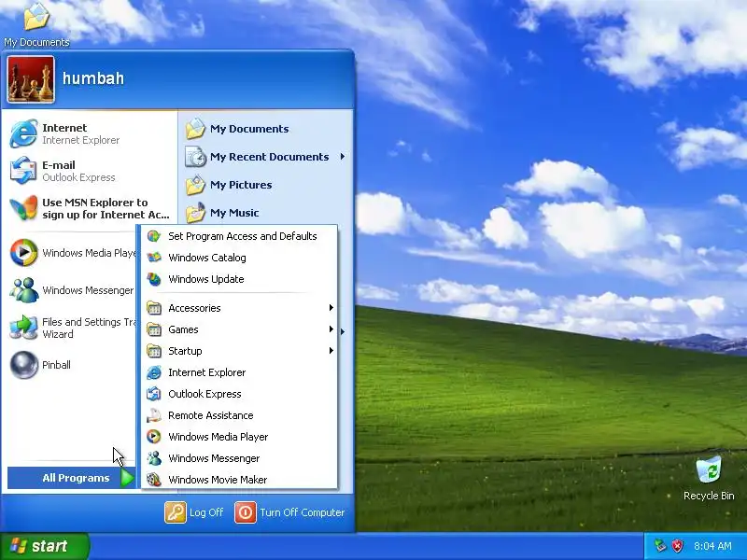This screenshot has height=560, width=747.
Task: Click Turn Off Computer button
Action: pyautogui.click(x=289, y=512)
